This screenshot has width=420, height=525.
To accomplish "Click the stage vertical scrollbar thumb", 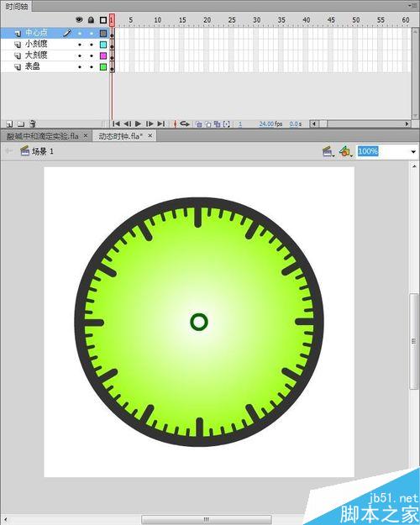I will coord(414,341).
